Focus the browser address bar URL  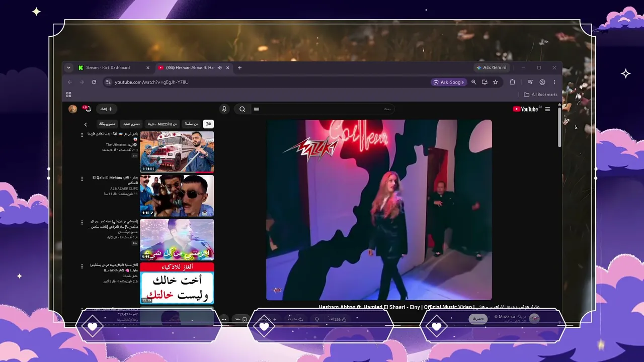pyautogui.click(x=151, y=82)
